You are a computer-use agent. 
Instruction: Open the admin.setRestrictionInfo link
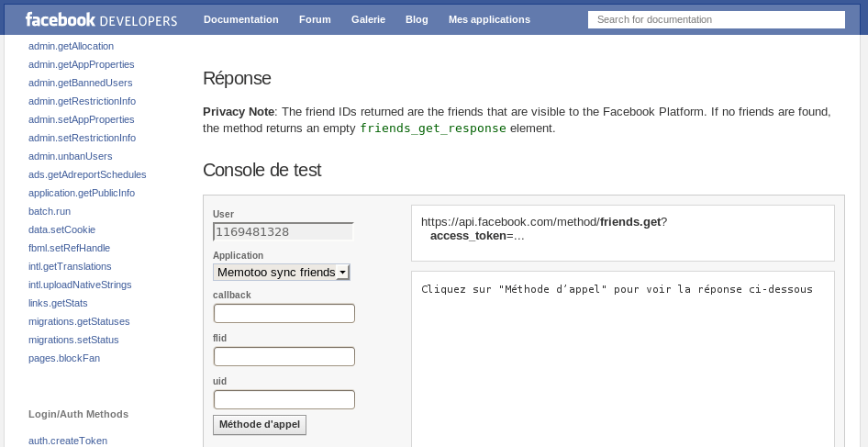click(82, 138)
